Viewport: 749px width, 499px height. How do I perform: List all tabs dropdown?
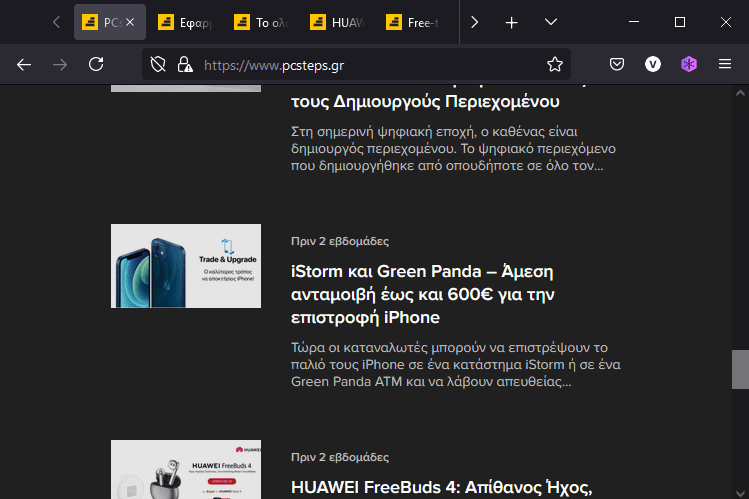551,22
